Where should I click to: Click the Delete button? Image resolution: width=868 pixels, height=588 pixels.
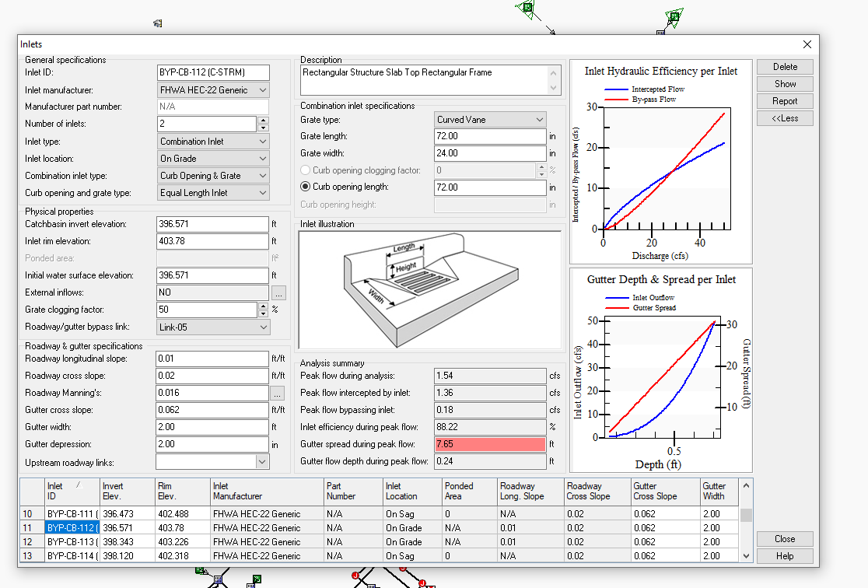point(785,67)
